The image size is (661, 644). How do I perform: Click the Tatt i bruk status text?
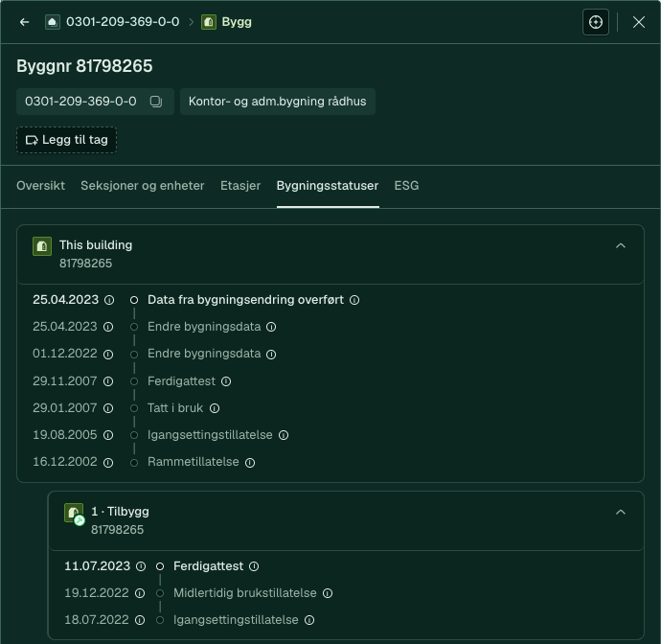[175, 408]
